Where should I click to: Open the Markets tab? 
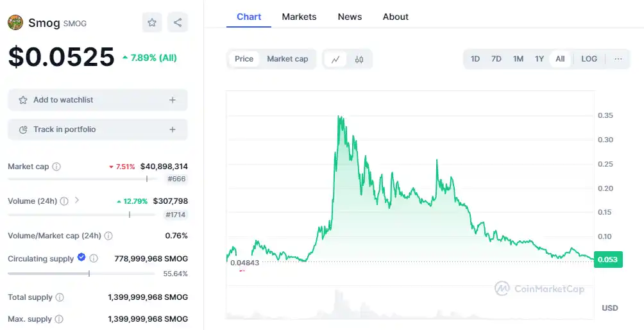[x=299, y=17]
